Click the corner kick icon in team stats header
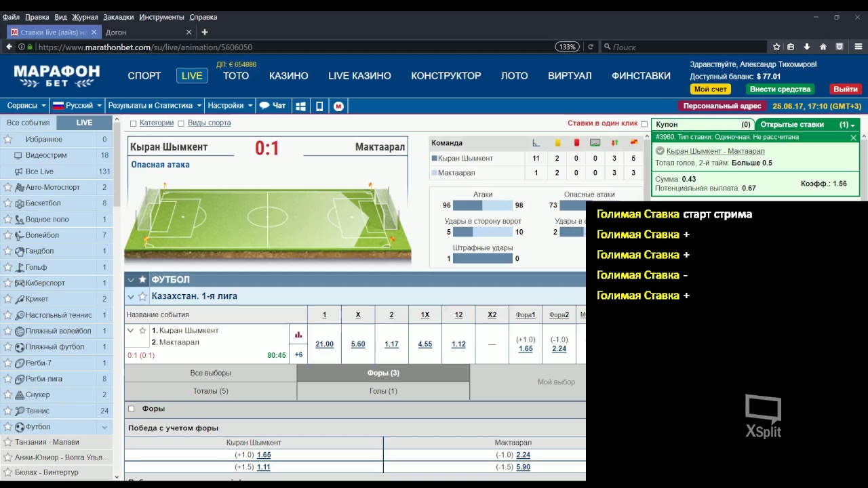Screen dimensions: 868x488 pos(536,142)
